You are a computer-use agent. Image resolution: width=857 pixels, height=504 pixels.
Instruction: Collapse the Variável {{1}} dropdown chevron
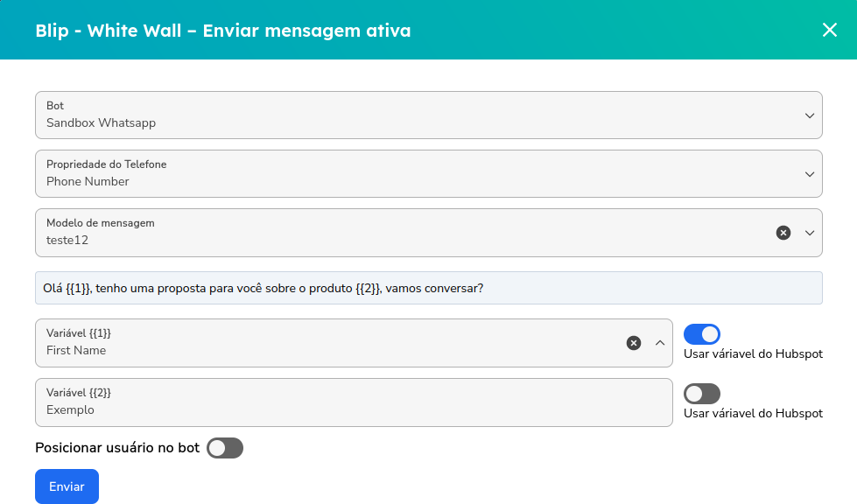(660, 343)
